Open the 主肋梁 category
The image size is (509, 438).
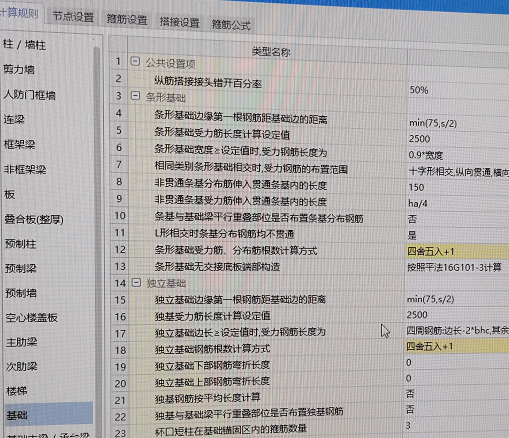coord(22,342)
